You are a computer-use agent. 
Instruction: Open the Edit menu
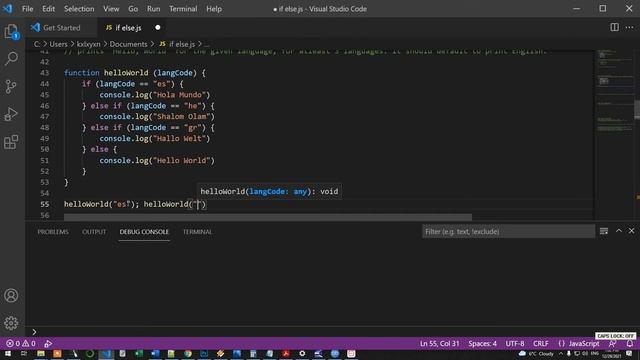pos(48,9)
